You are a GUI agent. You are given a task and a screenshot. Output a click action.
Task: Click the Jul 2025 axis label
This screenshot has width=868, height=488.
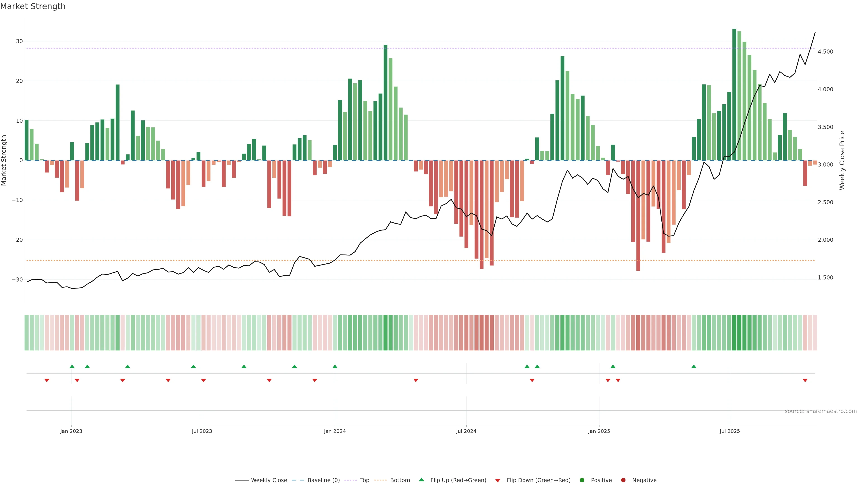coord(729,431)
